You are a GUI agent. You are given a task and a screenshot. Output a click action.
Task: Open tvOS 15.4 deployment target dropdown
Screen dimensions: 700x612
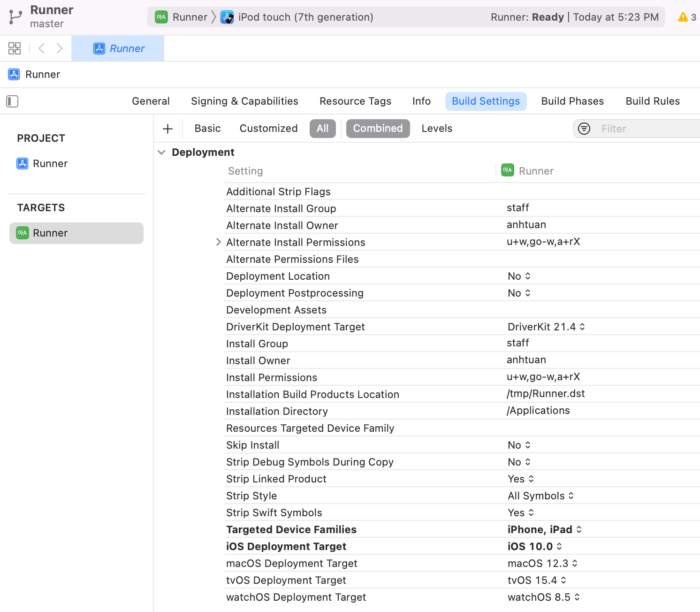(537, 581)
